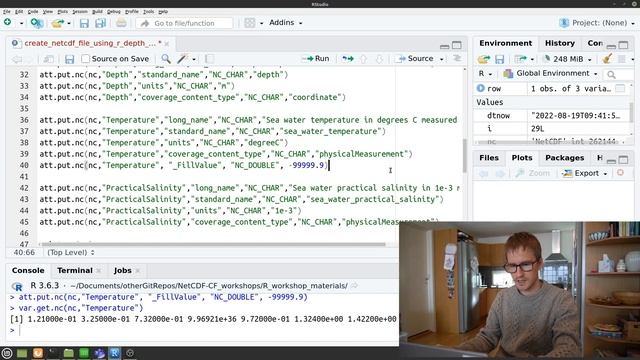640x360 pixels.
Task: Open the Session menu
Action: pos(80,11)
